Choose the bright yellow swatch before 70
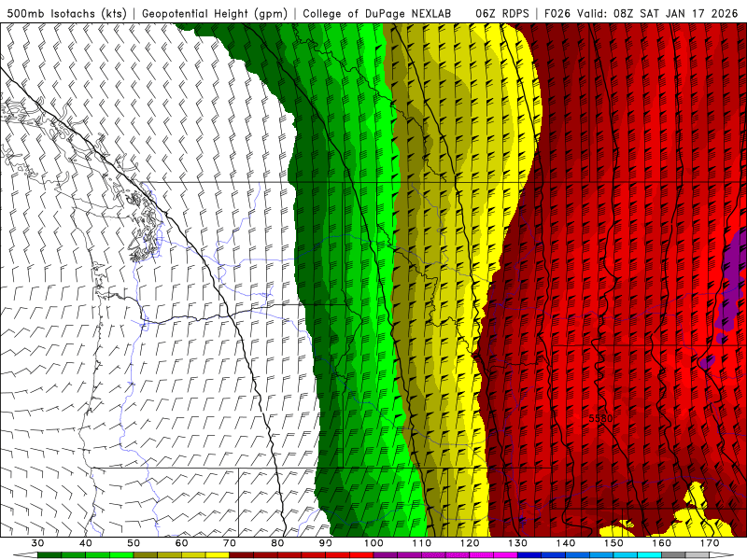The image size is (747, 560). click(218, 555)
